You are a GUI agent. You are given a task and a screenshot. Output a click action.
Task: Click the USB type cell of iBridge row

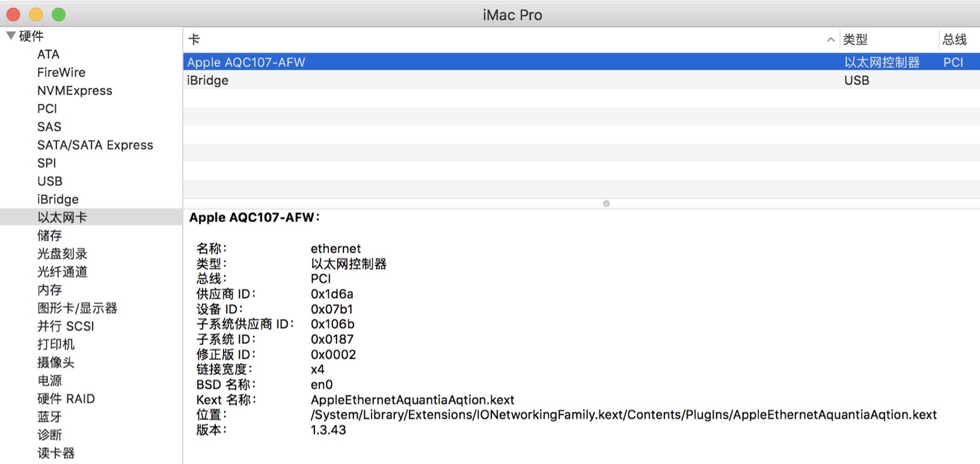pyautogui.click(x=857, y=81)
